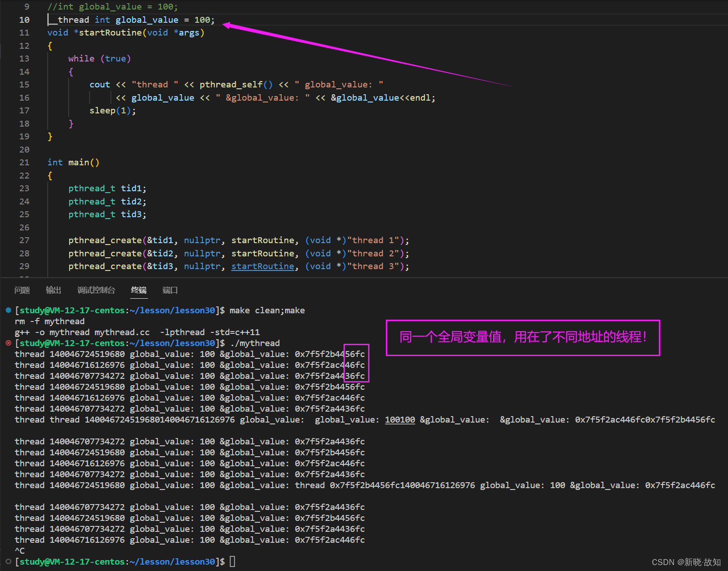The width and height of the screenshot is (728, 571).
Task: Click the red error marker beside ./mythread
Action: pos(8,343)
